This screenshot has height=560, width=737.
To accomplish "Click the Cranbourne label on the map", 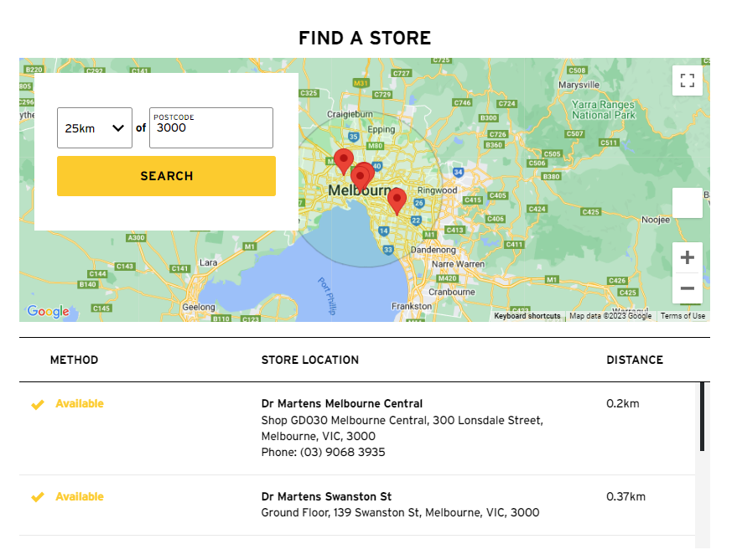I will click(451, 292).
